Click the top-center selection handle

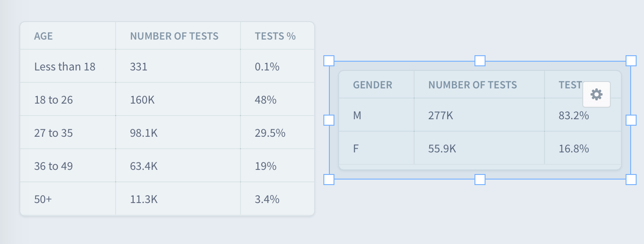coord(480,61)
